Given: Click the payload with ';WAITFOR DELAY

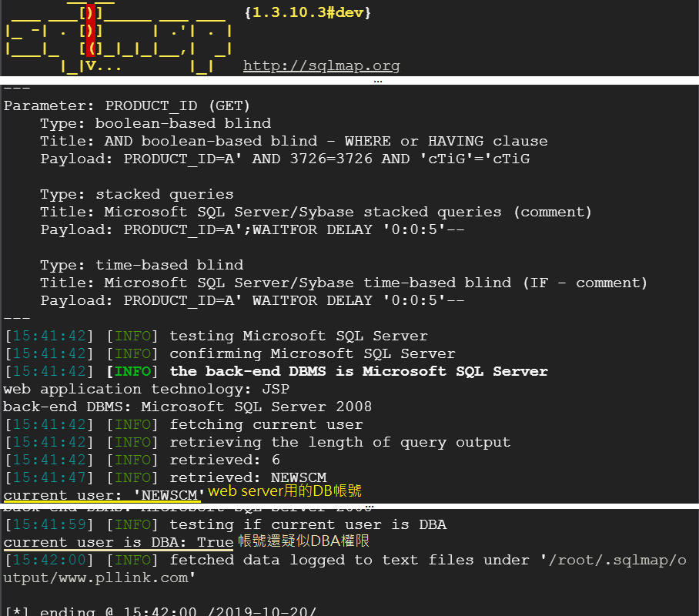Looking at the screenshot, I should pos(253,230).
